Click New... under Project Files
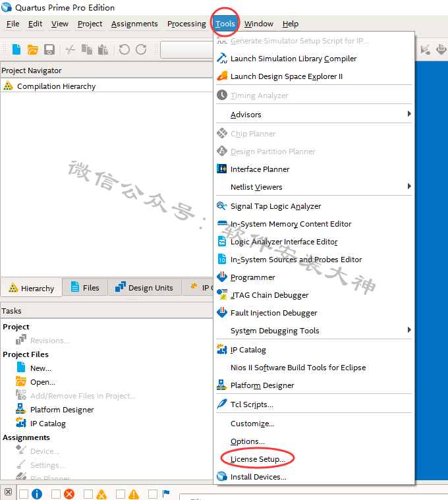The image size is (448, 500). pyautogui.click(x=41, y=368)
